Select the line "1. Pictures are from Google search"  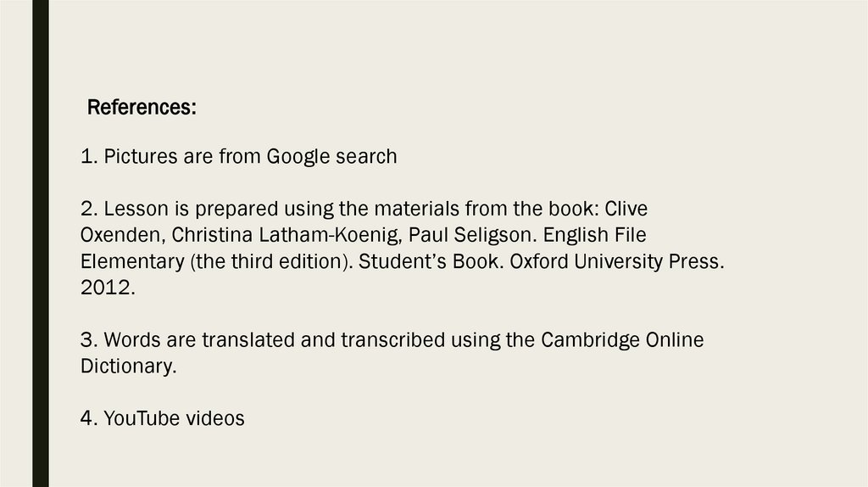(x=238, y=157)
